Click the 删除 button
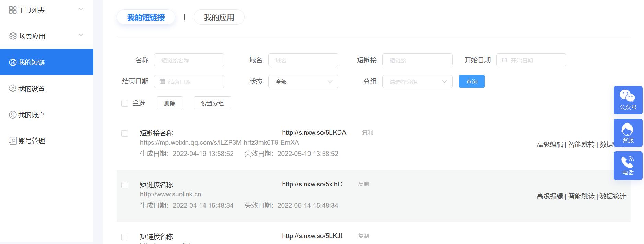The height and width of the screenshot is (244, 644). click(170, 103)
